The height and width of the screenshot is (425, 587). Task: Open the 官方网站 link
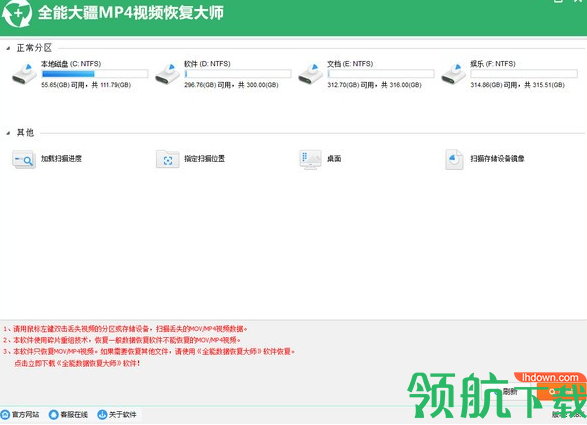25,415
